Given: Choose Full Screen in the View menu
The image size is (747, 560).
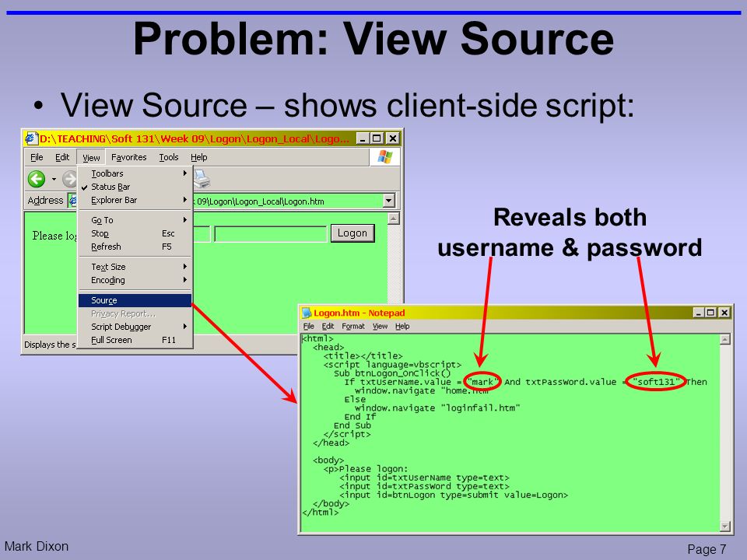Looking at the screenshot, I should coord(135,340).
